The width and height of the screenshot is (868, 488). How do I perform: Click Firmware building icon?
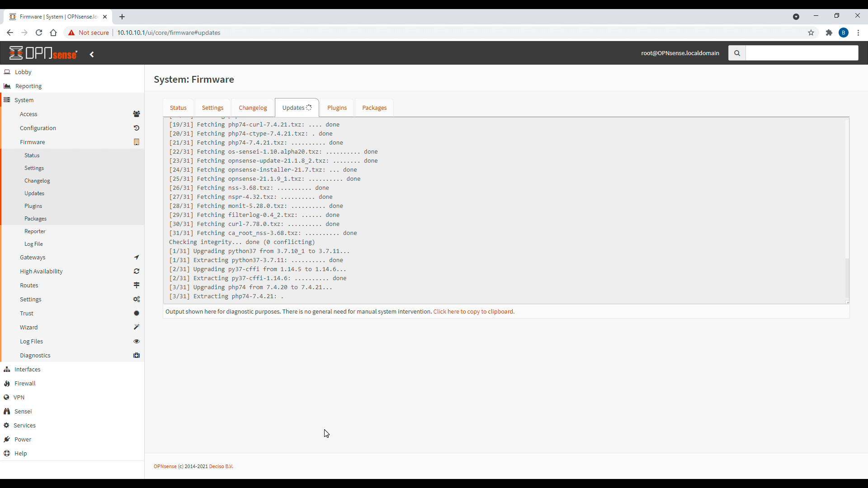pos(137,142)
